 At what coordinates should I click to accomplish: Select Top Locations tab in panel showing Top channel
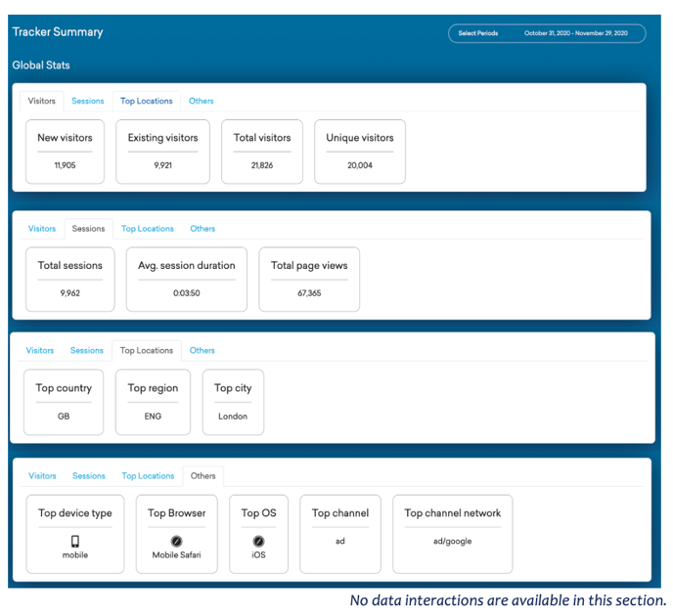tap(148, 476)
